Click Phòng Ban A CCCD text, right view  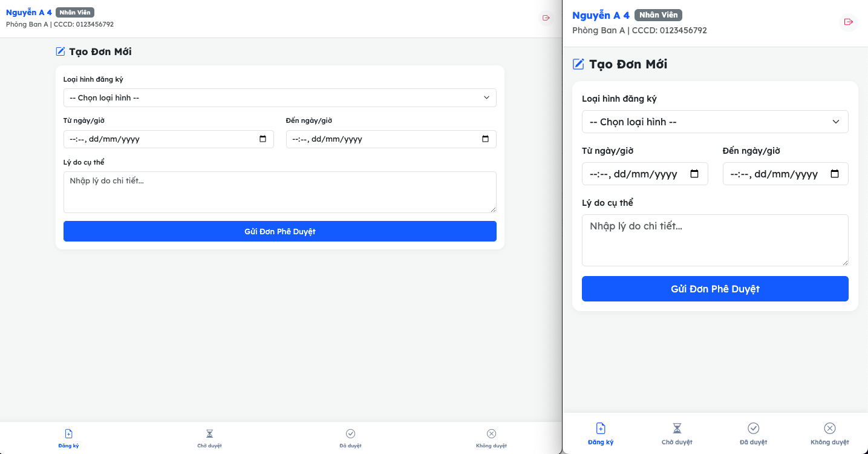point(639,30)
